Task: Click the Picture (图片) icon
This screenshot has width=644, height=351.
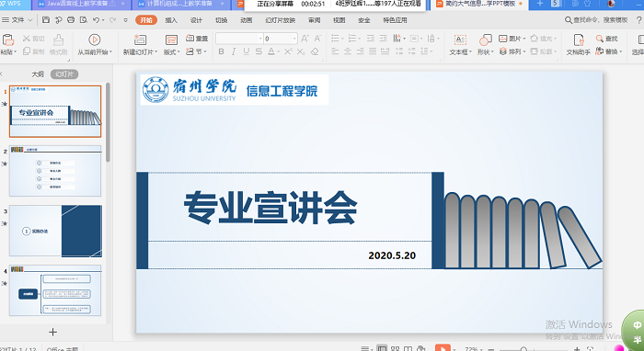Action: pyautogui.click(x=502, y=39)
